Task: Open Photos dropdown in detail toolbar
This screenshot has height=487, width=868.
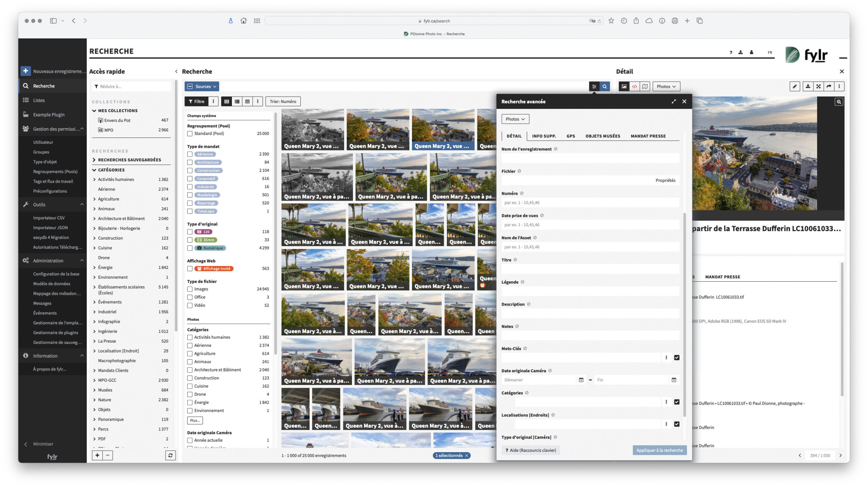Action: click(x=666, y=86)
